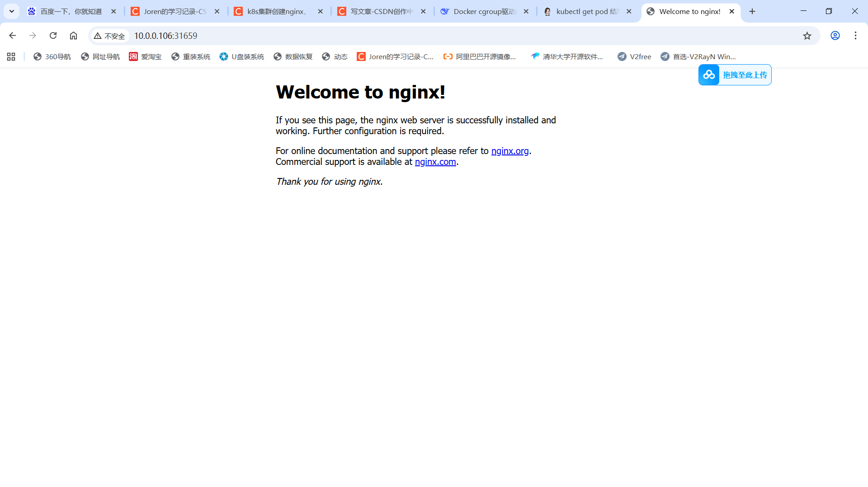Viewport: 868px width, 487px height.
Task: Close the Docker cgroup tab
Action: coord(526,11)
